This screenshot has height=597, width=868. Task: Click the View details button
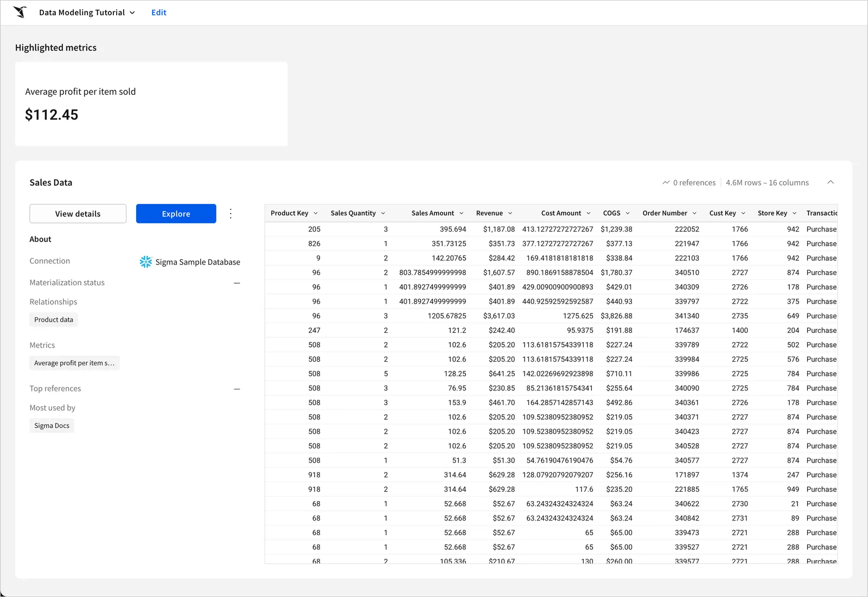[78, 214]
